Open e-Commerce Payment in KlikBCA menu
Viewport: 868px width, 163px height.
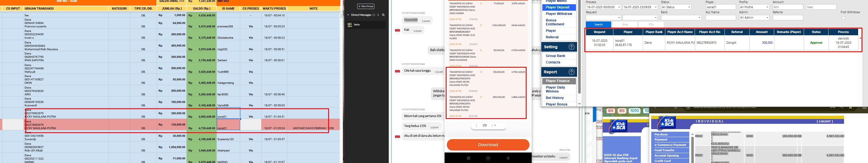click(670, 145)
